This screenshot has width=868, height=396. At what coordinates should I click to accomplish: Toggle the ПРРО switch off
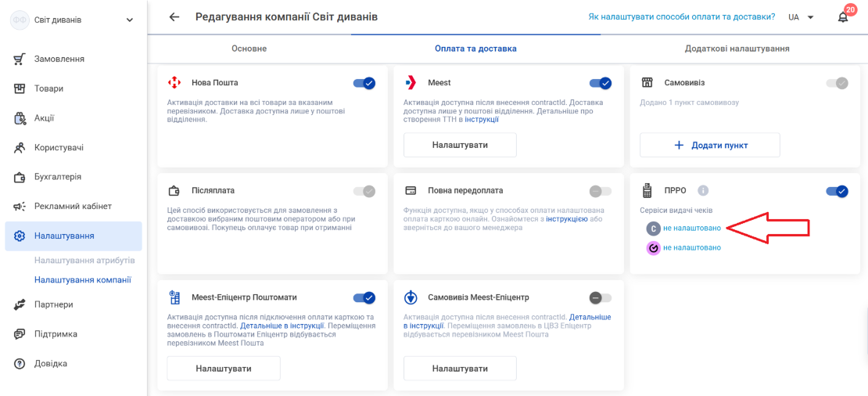tap(837, 191)
